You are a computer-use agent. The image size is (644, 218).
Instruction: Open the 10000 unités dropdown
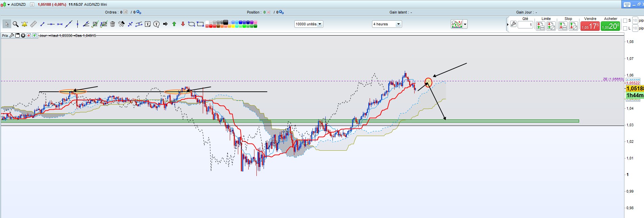[x=309, y=24]
